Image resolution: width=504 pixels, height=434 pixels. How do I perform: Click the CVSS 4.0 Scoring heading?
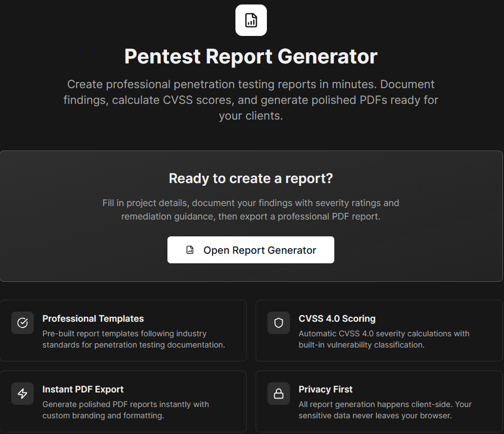pyautogui.click(x=337, y=318)
